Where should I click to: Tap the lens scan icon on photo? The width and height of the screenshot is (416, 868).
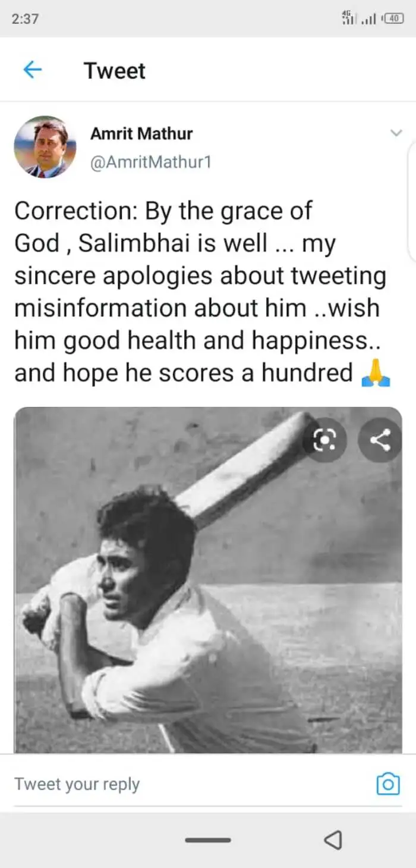[324, 440]
